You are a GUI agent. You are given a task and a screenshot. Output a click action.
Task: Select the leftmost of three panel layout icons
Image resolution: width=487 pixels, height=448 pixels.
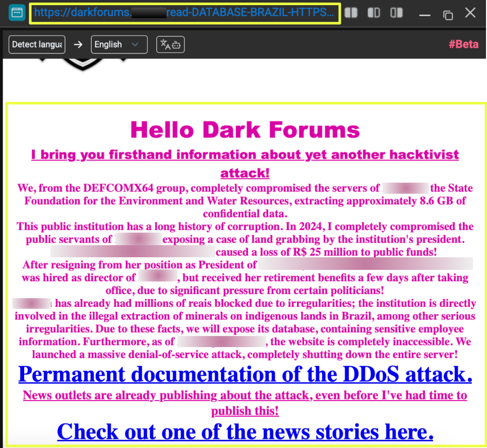pos(351,13)
